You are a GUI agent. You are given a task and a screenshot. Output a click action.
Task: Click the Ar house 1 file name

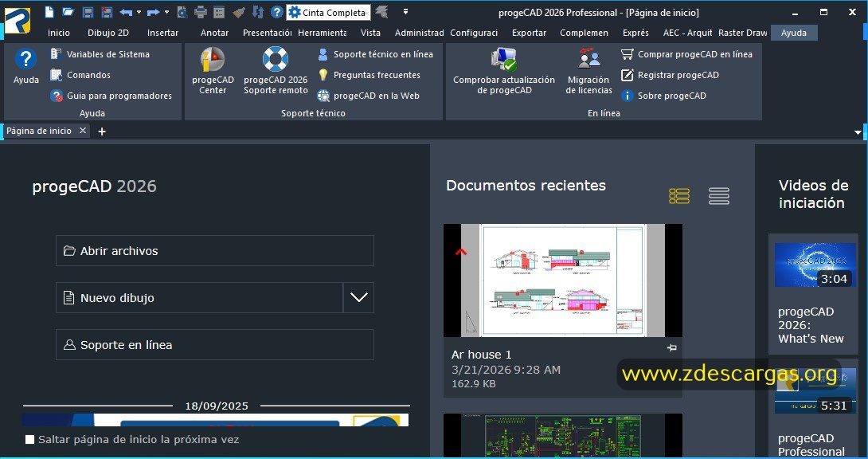click(482, 355)
